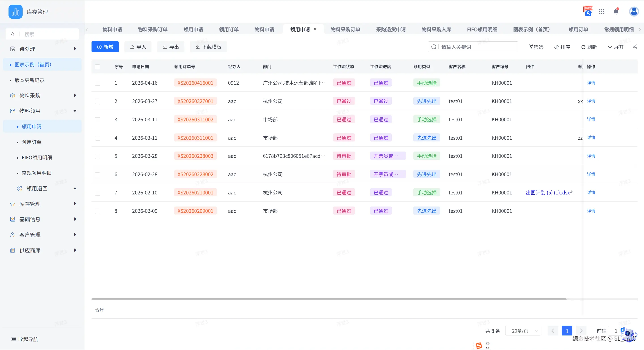644x350 pixels.
Task: Click the user avatar icon
Action: point(634,11)
